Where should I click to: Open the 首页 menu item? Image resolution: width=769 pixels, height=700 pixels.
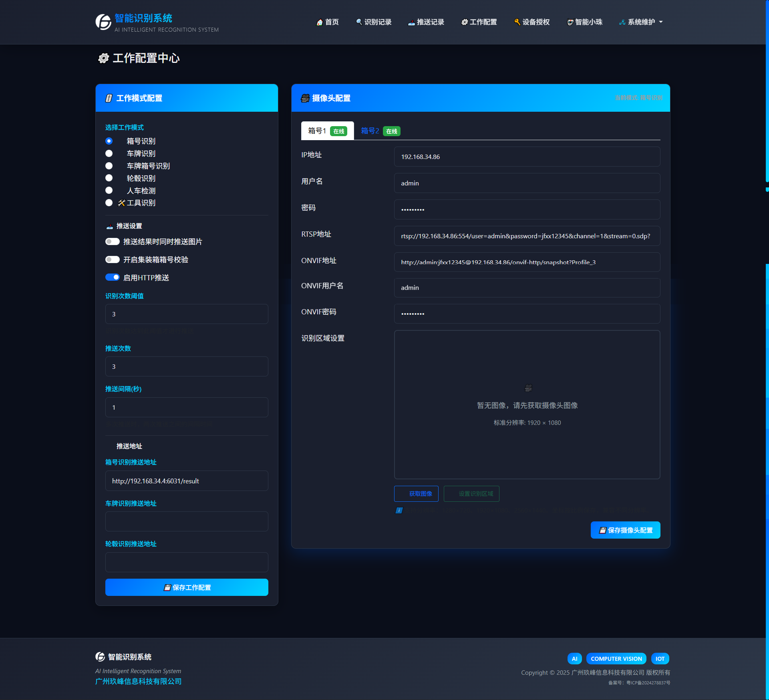click(x=328, y=22)
